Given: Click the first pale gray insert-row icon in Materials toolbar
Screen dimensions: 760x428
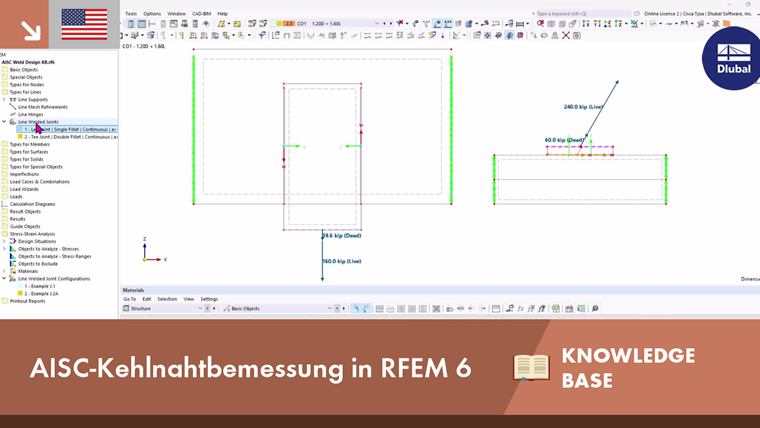Looking at the screenshot, I should (380, 308).
